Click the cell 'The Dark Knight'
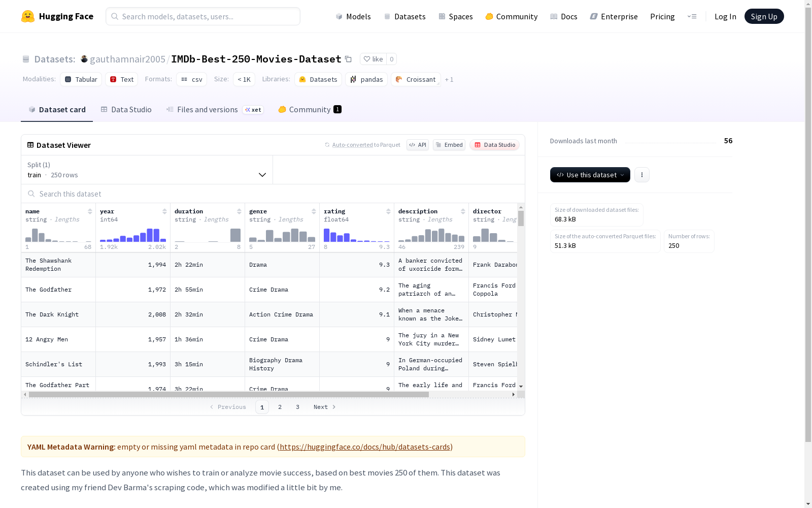 coord(58,314)
